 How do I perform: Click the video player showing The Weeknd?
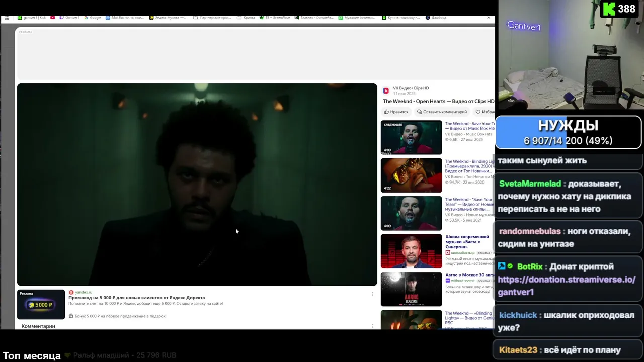[197, 185]
